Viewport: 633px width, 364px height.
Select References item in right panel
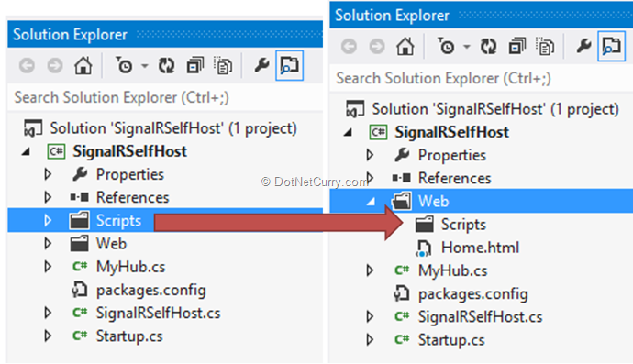click(454, 178)
